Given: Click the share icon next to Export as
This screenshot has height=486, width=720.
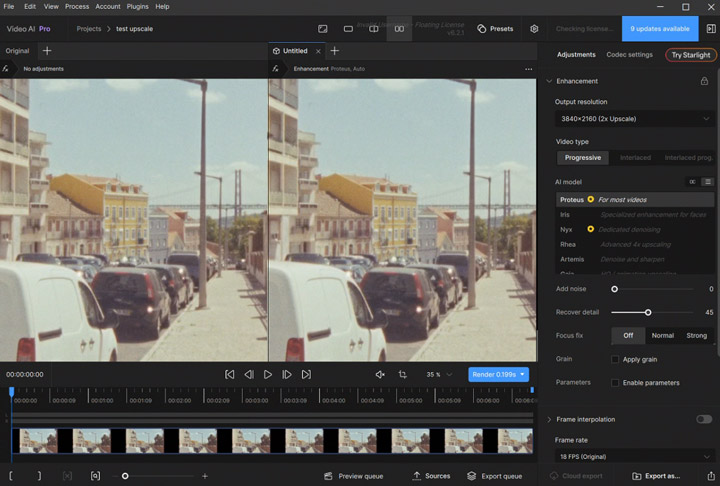Looking at the screenshot, I should [x=711, y=476].
